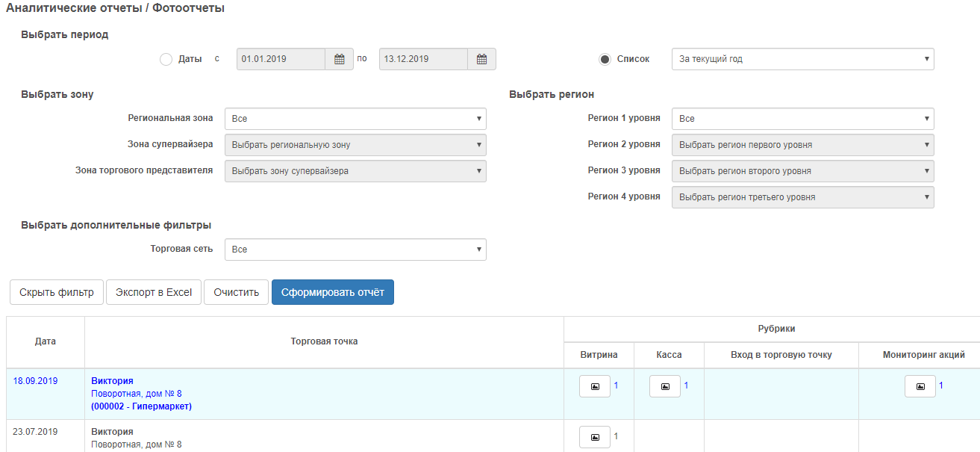Expand the Торговая сеть dropdown
This screenshot has height=452, width=980.
click(355, 250)
